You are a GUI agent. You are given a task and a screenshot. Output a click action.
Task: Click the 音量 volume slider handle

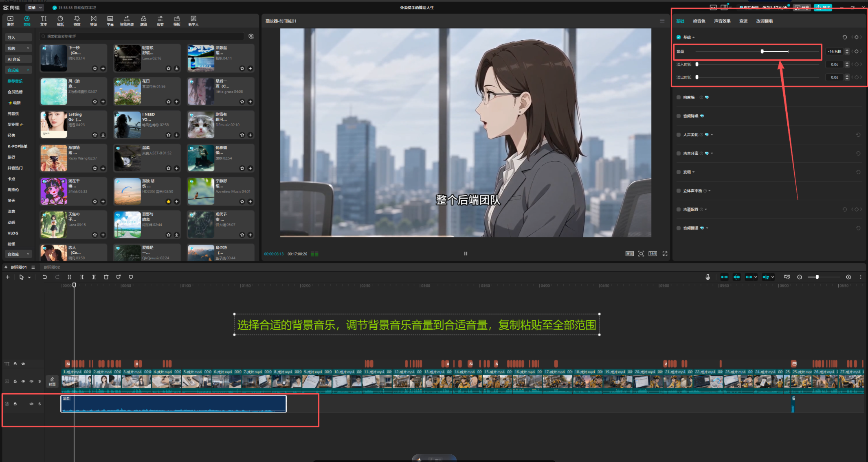point(762,51)
